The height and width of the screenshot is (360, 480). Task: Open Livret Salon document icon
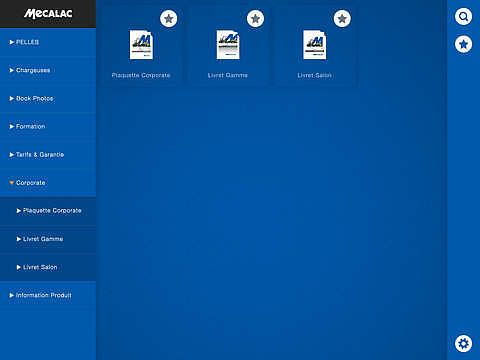(x=315, y=45)
